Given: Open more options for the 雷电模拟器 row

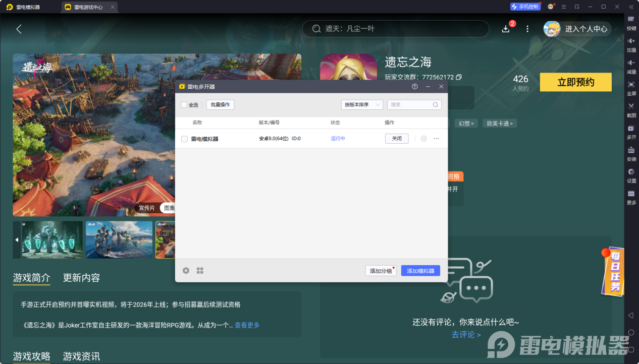Looking at the screenshot, I should click(x=436, y=139).
